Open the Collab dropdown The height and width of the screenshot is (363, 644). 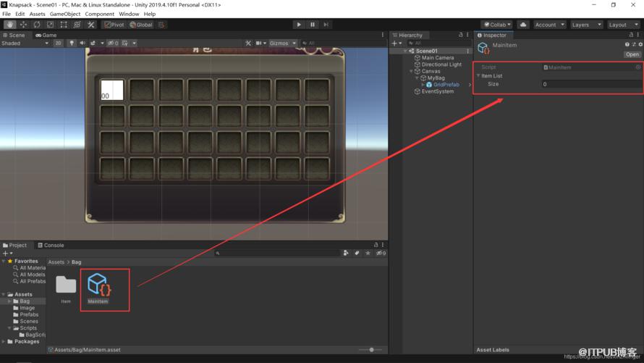(497, 25)
